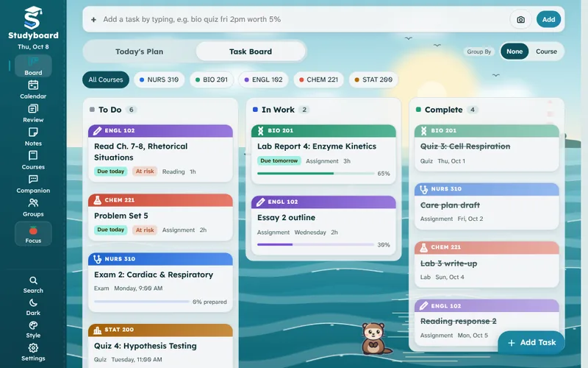The height and width of the screenshot is (368, 588).
Task: Click the add task input field
Action: [304, 20]
